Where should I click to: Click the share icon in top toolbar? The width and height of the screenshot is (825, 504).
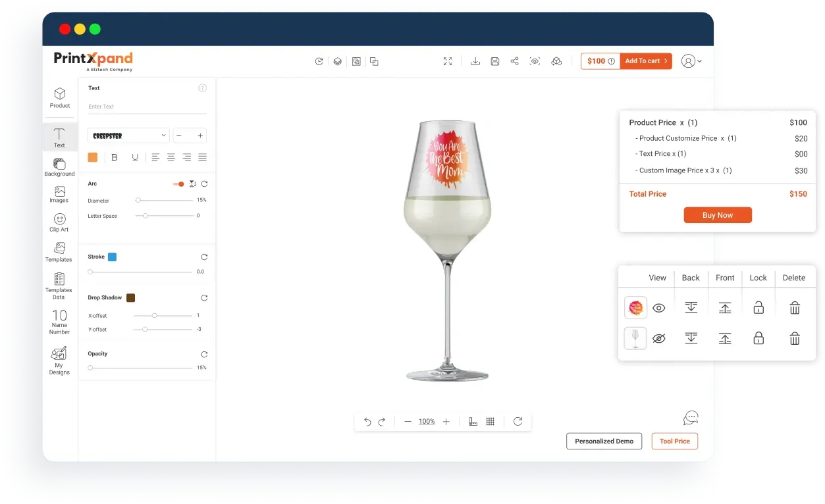pyautogui.click(x=515, y=61)
